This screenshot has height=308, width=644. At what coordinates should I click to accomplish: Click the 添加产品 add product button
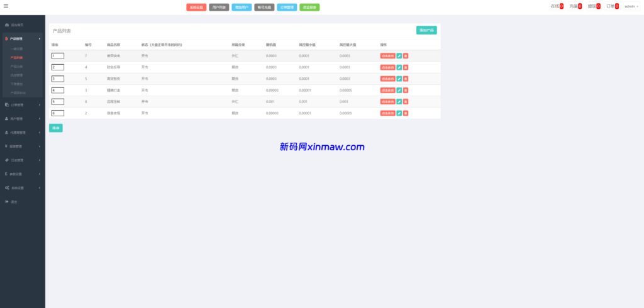426,30
